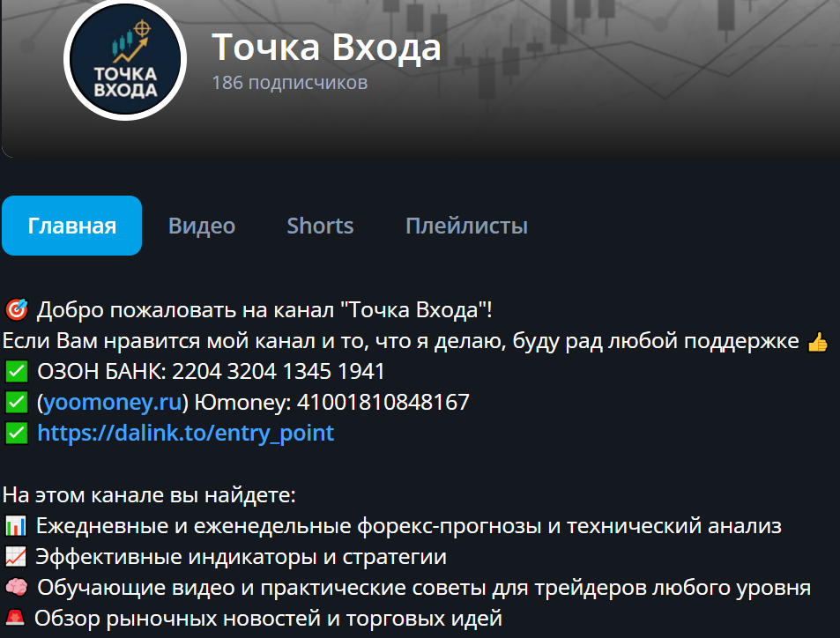The height and width of the screenshot is (638, 840).
Task: Click the green checkmark beside Юmoney
Action: click(x=16, y=403)
